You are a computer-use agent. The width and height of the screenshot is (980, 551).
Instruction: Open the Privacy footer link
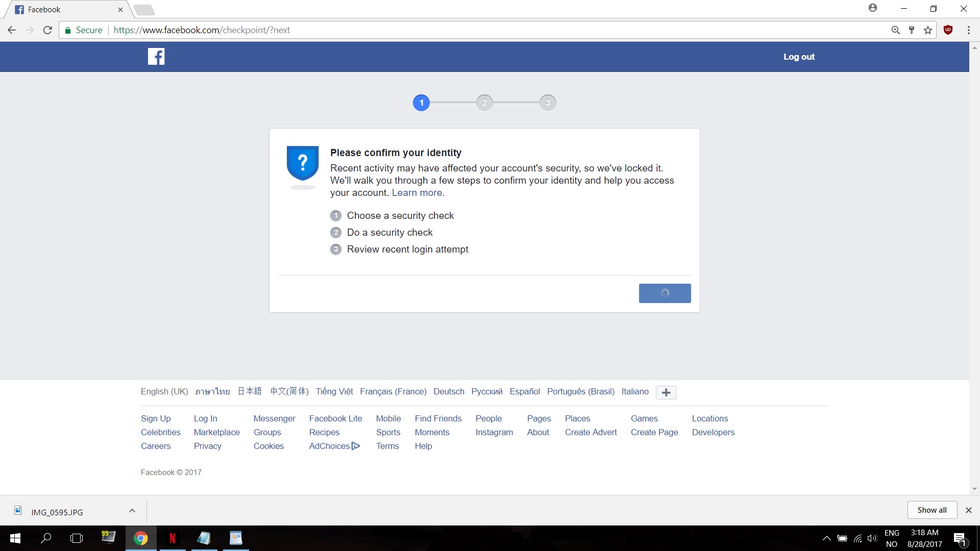pos(207,446)
